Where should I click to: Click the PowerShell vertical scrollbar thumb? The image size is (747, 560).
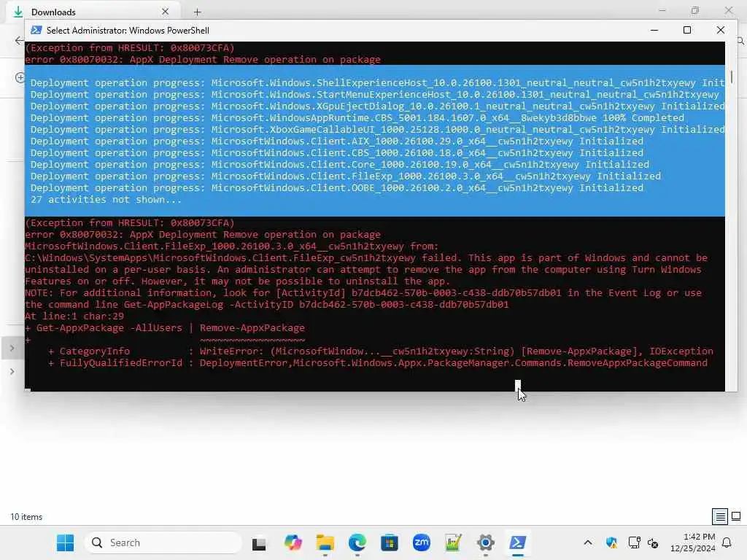[731, 76]
